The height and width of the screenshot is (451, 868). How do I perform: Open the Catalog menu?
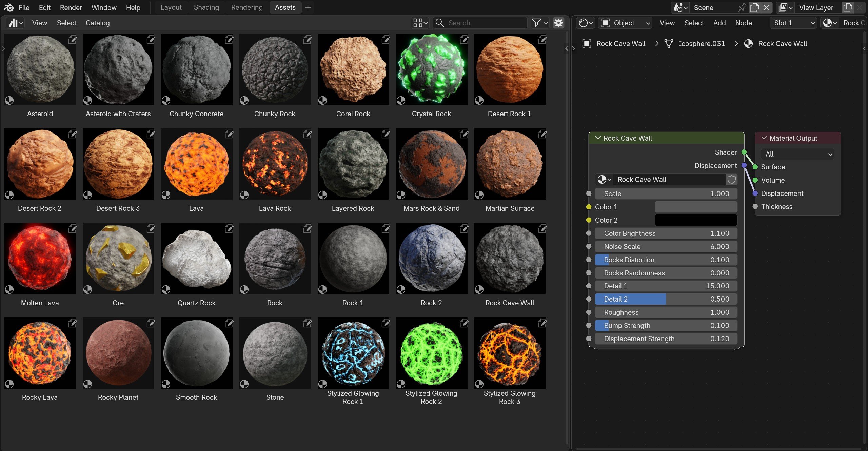point(97,23)
